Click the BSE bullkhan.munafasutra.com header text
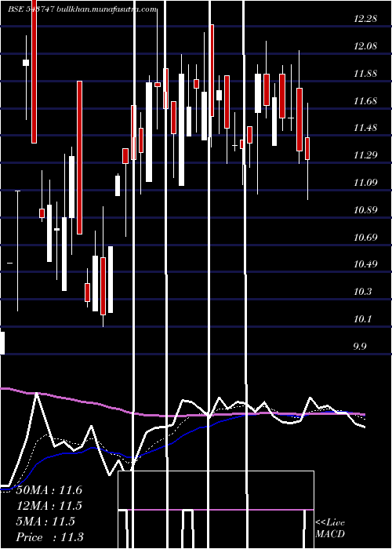 click(82, 9)
